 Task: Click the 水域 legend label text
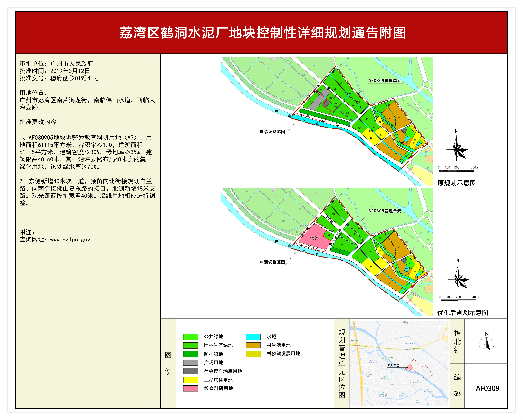pyautogui.click(x=271, y=337)
